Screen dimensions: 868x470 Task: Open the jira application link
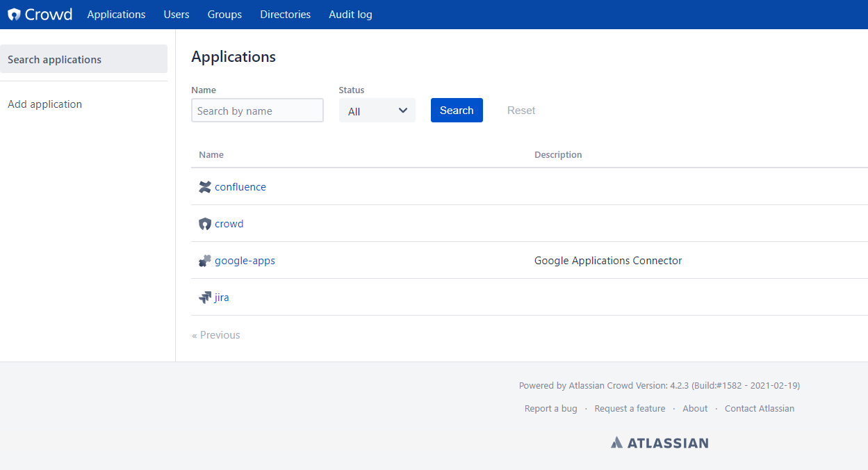click(222, 298)
